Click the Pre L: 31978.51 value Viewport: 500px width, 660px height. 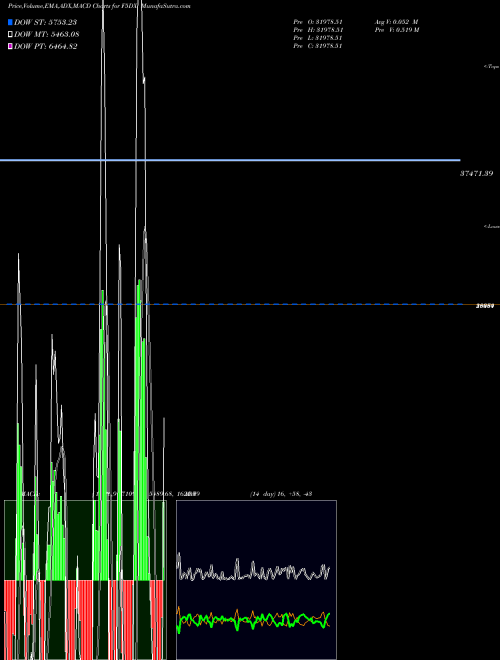(318, 37)
